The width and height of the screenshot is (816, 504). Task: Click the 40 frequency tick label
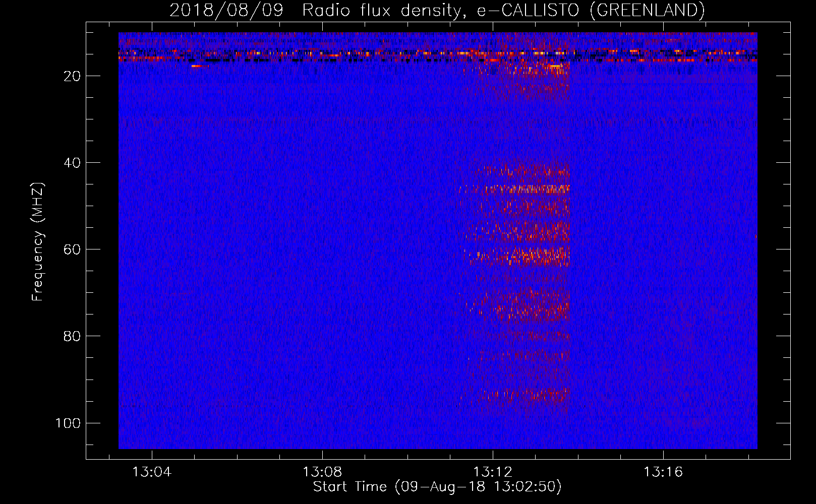[x=72, y=163]
